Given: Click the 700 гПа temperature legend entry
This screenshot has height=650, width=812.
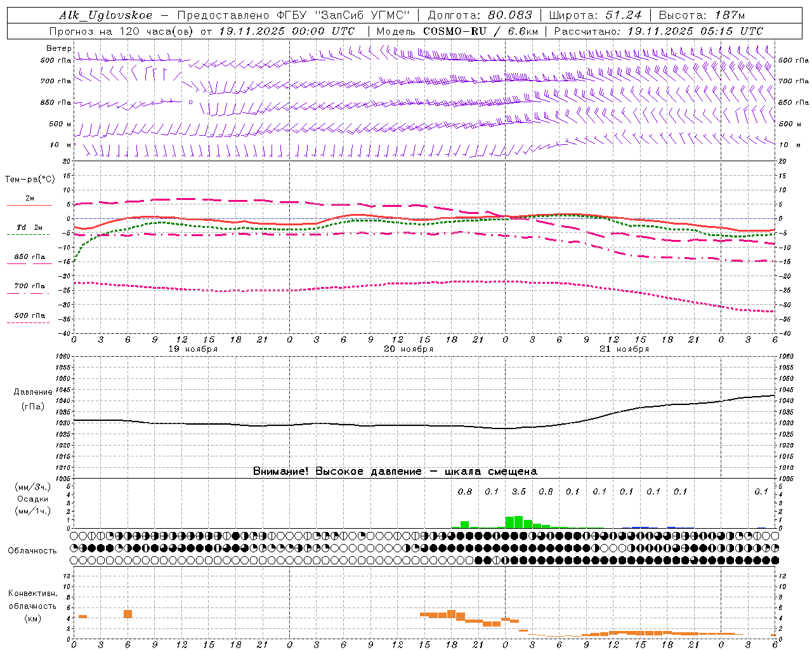Looking at the screenshot, I should coord(29,289).
